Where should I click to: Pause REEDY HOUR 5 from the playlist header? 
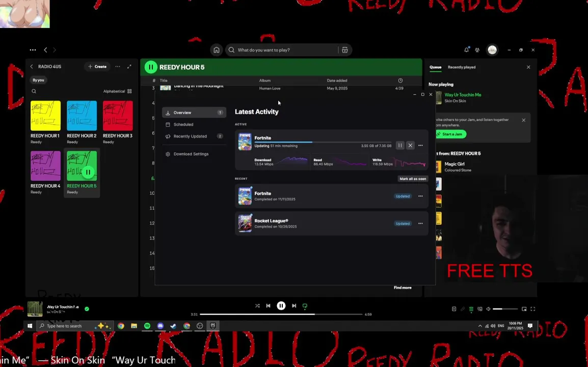pos(151,67)
